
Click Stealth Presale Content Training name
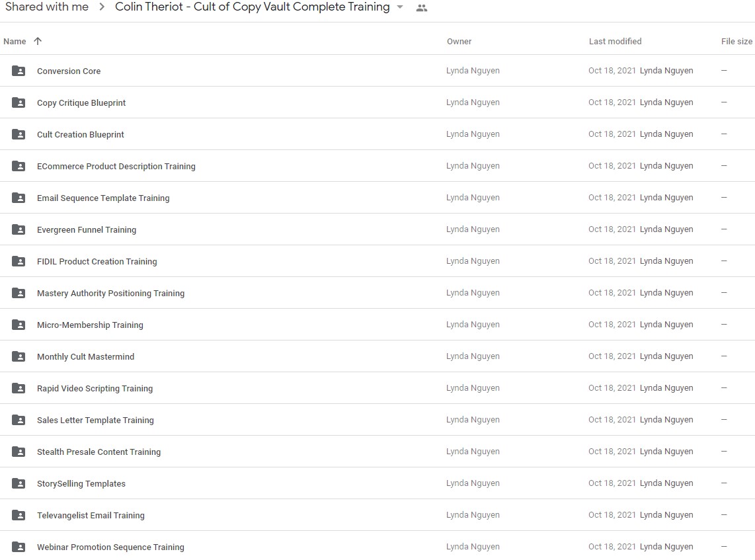click(99, 452)
